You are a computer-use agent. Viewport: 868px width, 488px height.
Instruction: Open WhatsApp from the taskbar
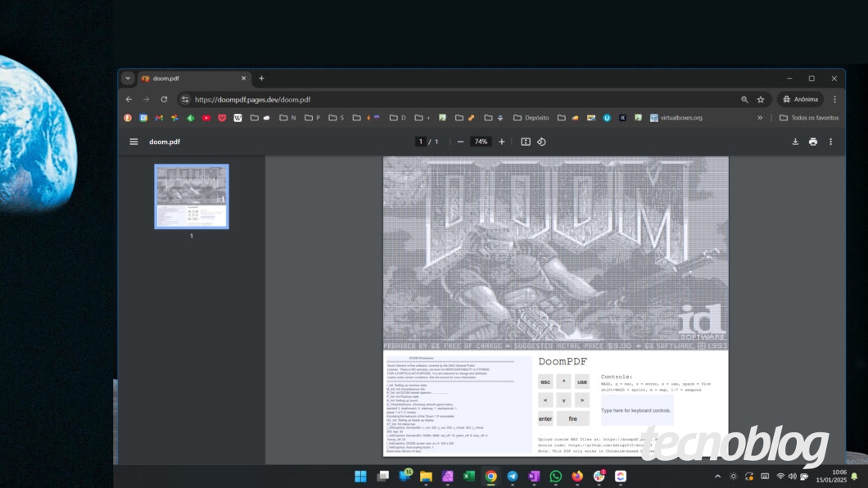555,476
